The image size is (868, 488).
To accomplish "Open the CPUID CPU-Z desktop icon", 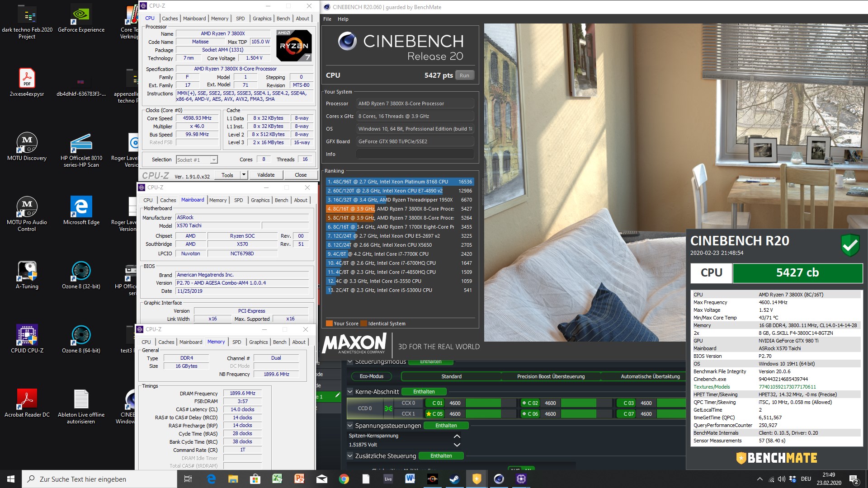I will (27, 339).
